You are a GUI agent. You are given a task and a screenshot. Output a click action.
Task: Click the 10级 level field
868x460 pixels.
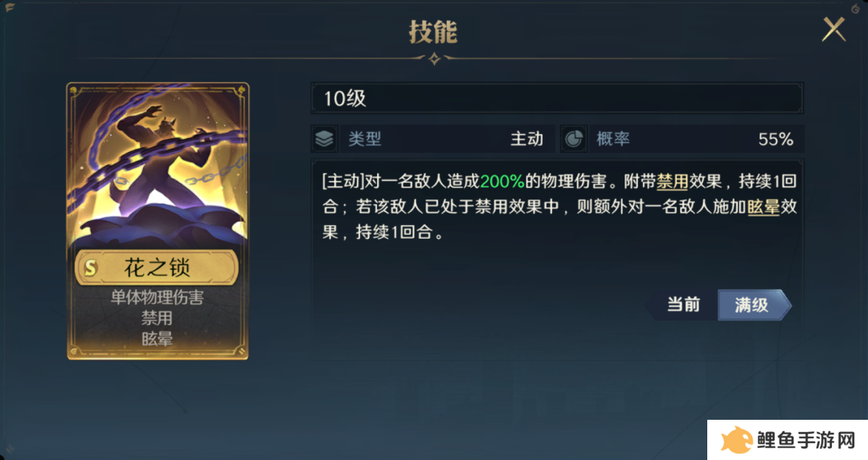pos(557,99)
